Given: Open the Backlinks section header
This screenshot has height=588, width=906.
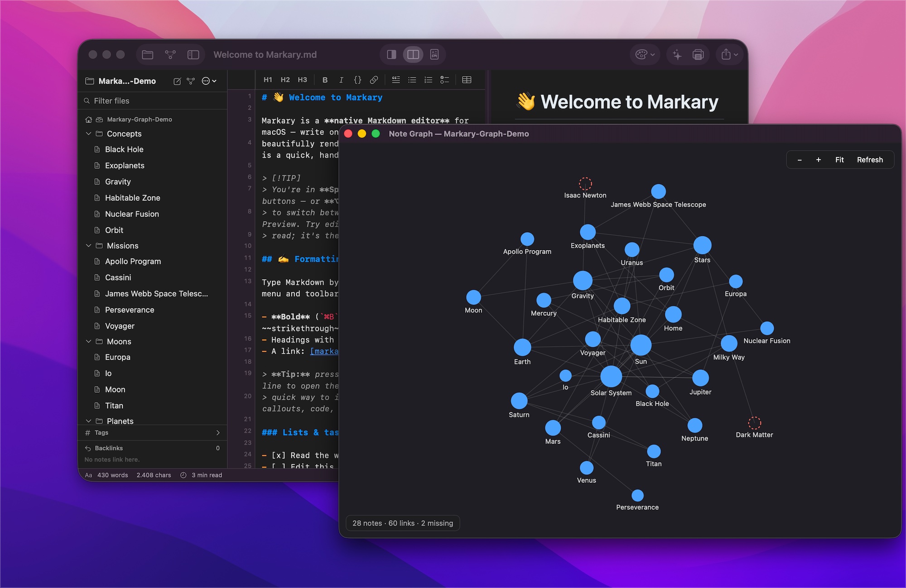Looking at the screenshot, I should coord(153,448).
